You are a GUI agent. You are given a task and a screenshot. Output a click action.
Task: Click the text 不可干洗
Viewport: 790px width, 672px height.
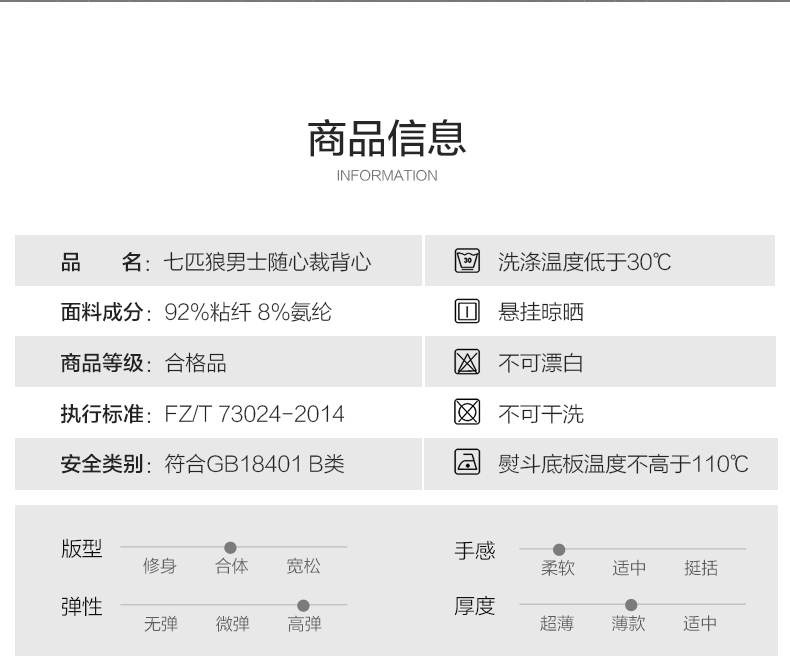coord(541,414)
